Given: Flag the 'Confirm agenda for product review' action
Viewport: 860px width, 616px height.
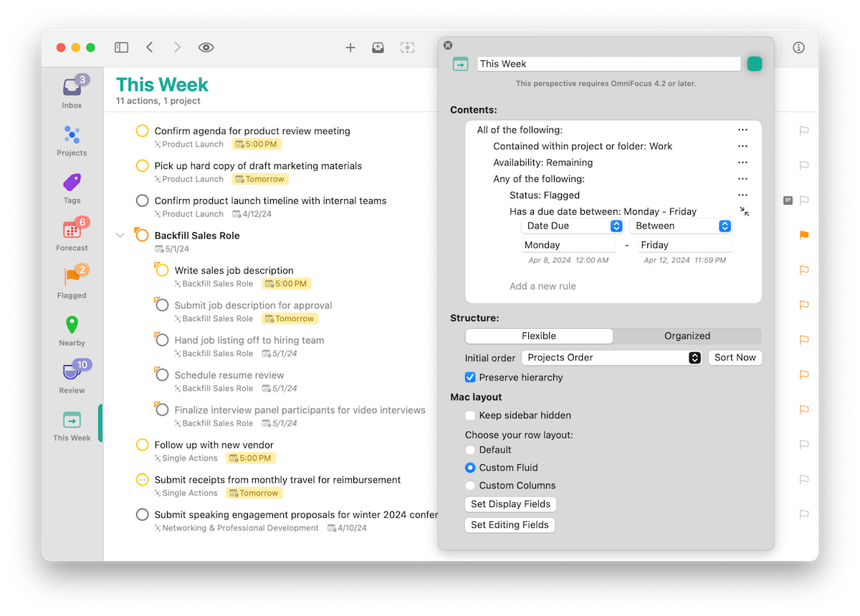Looking at the screenshot, I should 804,130.
